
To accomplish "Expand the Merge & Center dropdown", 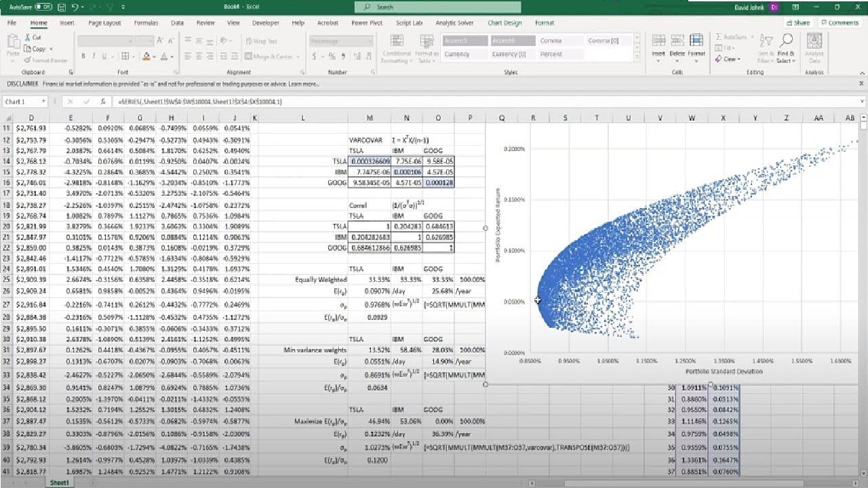I will click(x=296, y=57).
